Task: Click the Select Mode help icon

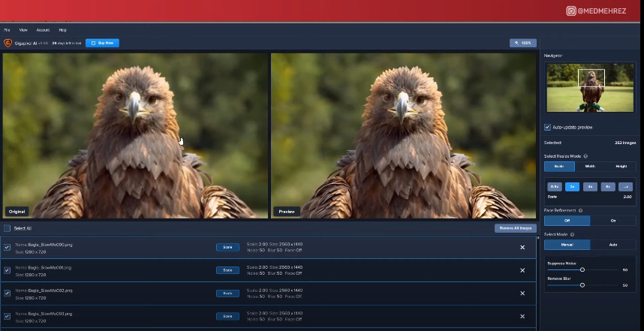Action: pyautogui.click(x=572, y=235)
